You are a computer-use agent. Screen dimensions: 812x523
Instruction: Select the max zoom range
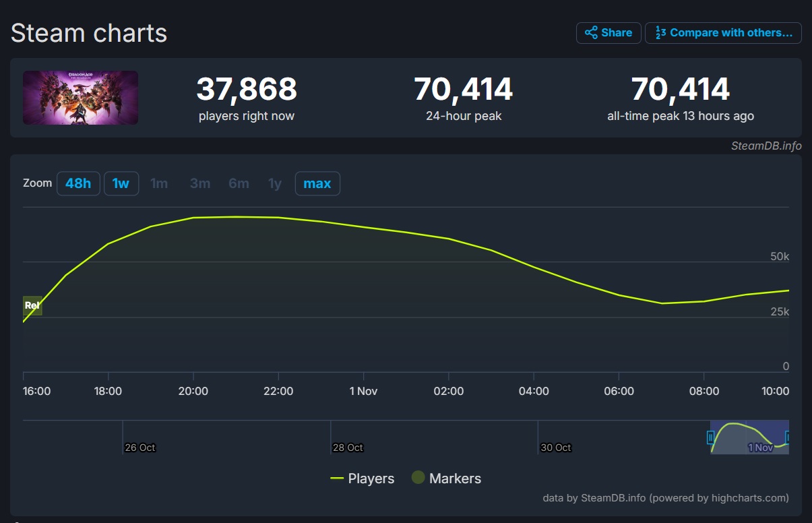click(x=317, y=183)
